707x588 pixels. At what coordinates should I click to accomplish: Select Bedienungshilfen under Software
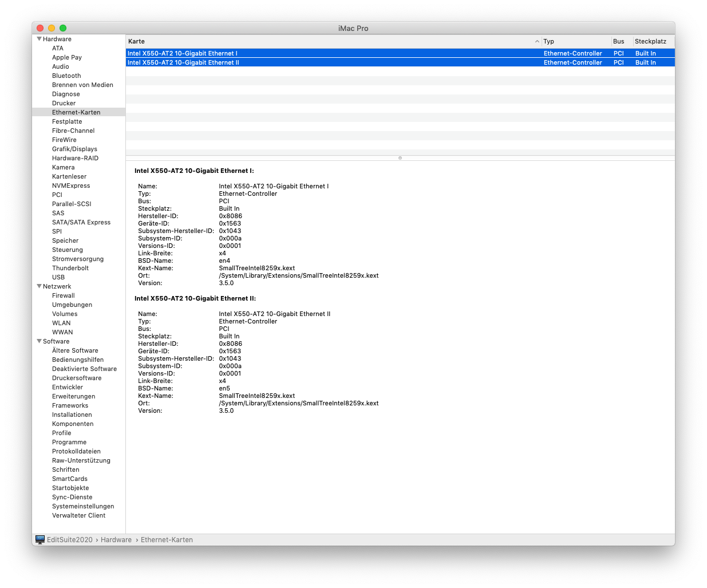pyautogui.click(x=78, y=360)
